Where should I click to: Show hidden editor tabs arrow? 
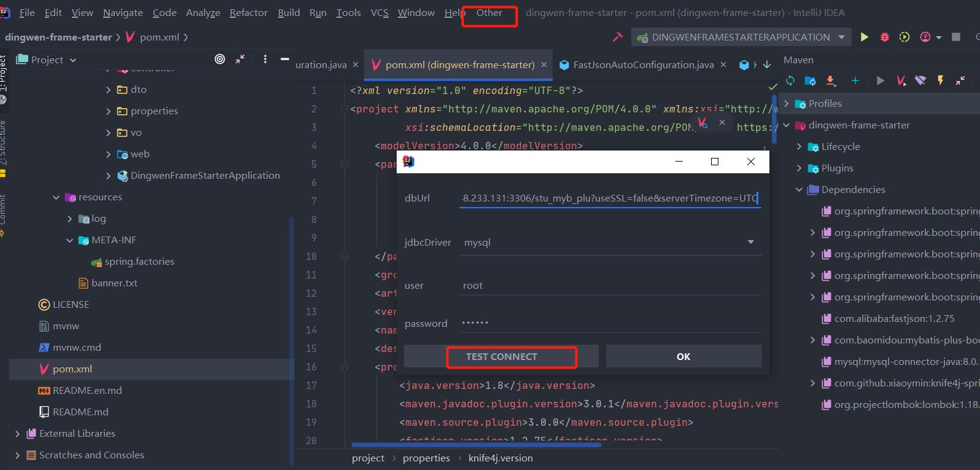767,65
